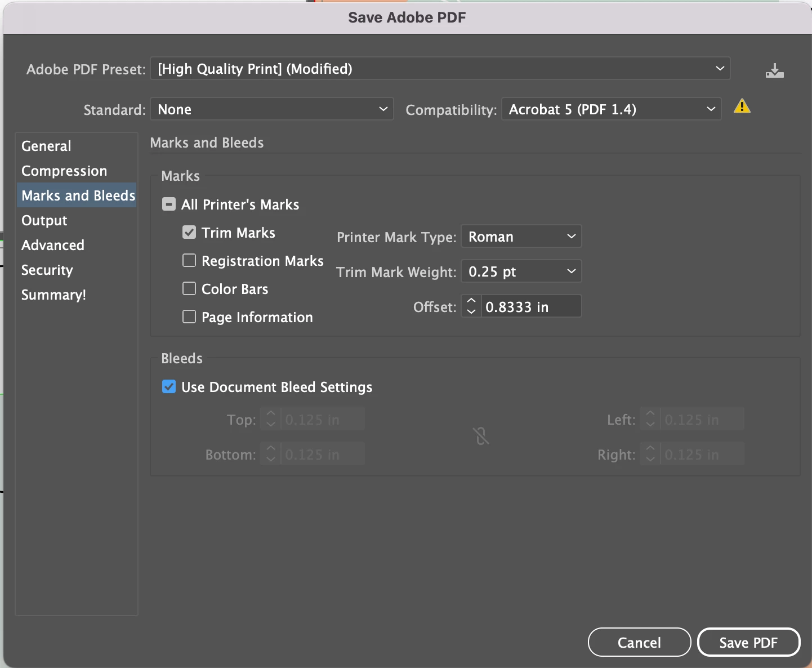This screenshot has height=668, width=812.
Task: Select the Compression section
Action: (77, 171)
